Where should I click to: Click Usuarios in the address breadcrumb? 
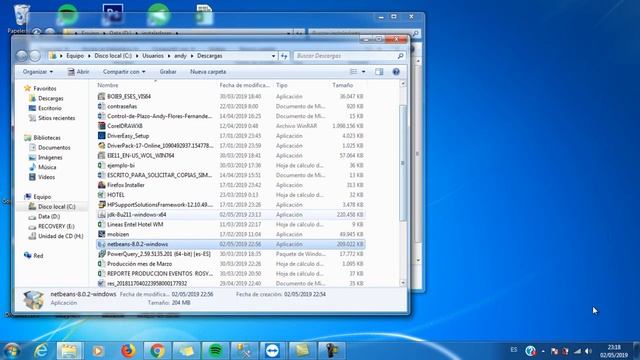tap(153, 56)
